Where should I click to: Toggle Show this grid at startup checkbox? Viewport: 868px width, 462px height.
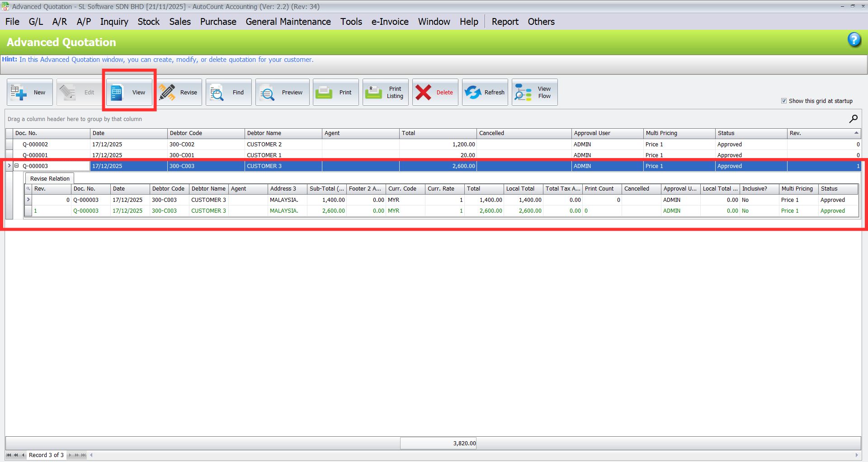pyautogui.click(x=784, y=101)
